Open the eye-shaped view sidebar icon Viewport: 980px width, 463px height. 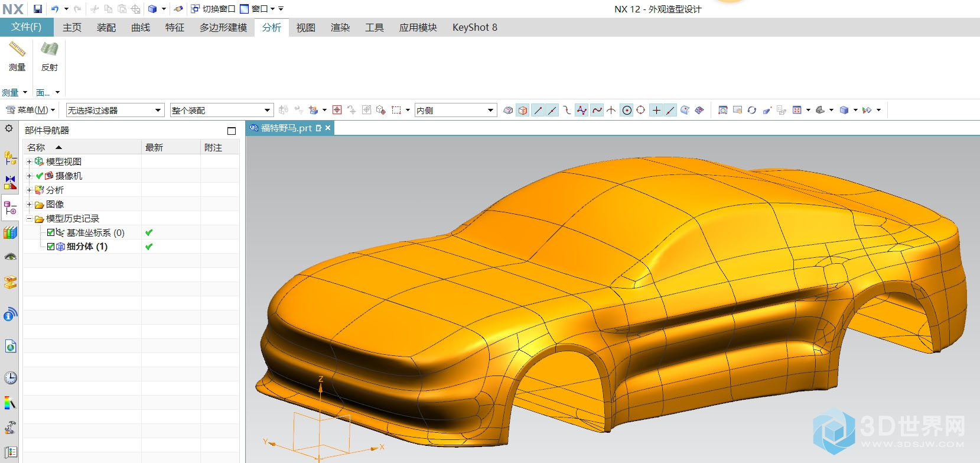click(10, 257)
